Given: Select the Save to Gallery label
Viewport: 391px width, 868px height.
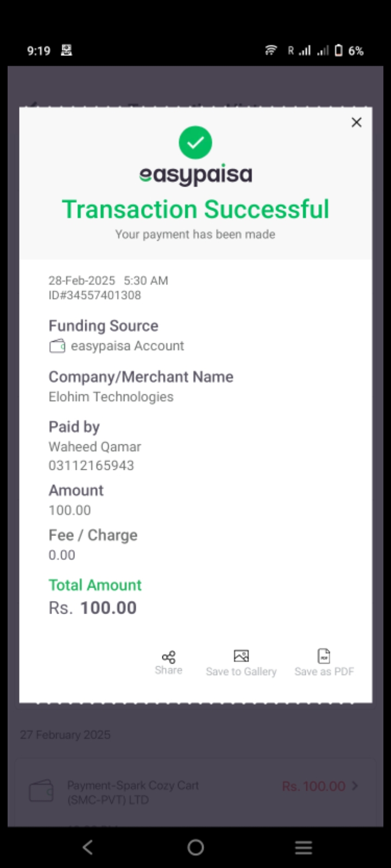Looking at the screenshot, I should pyautogui.click(x=241, y=672).
